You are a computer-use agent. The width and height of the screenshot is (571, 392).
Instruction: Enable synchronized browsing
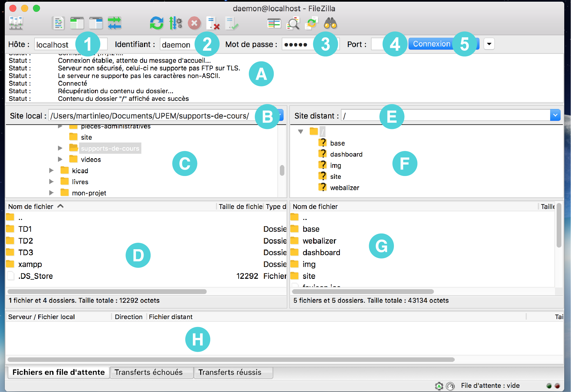pyautogui.click(x=312, y=23)
